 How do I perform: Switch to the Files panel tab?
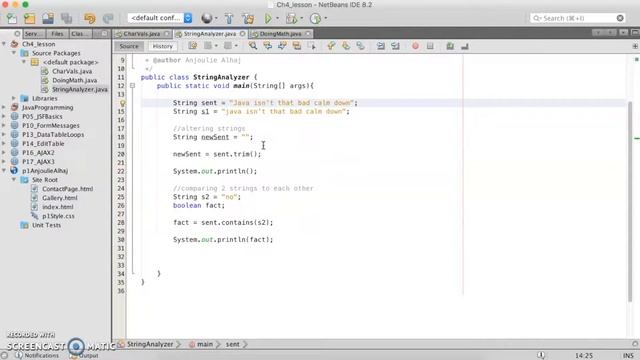[x=57, y=33]
